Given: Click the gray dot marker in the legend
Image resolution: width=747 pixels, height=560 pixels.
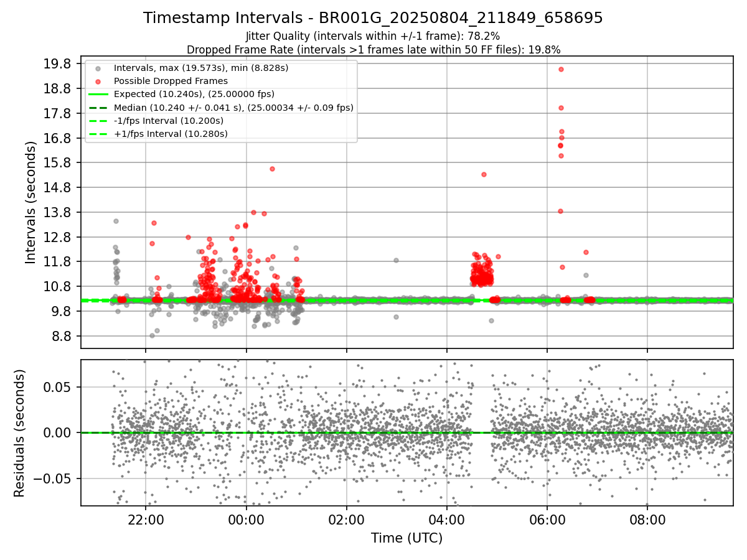Looking at the screenshot, I should (x=98, y=68).
